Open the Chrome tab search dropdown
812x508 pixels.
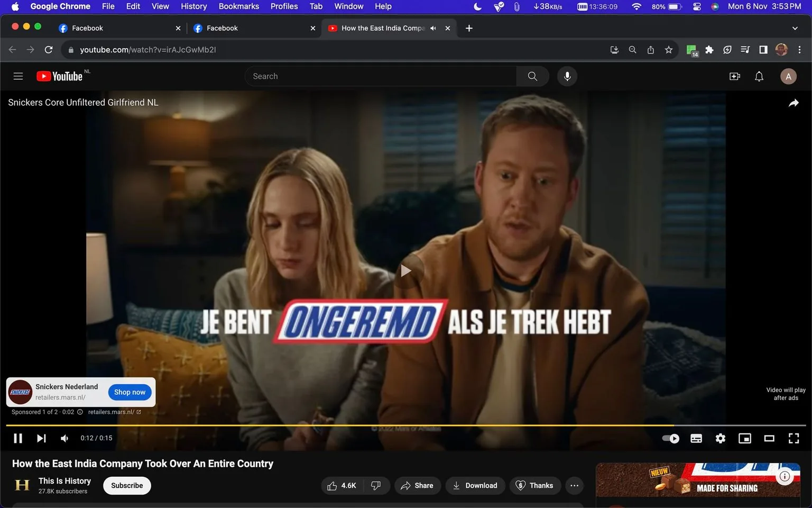[x=795, y=28]
